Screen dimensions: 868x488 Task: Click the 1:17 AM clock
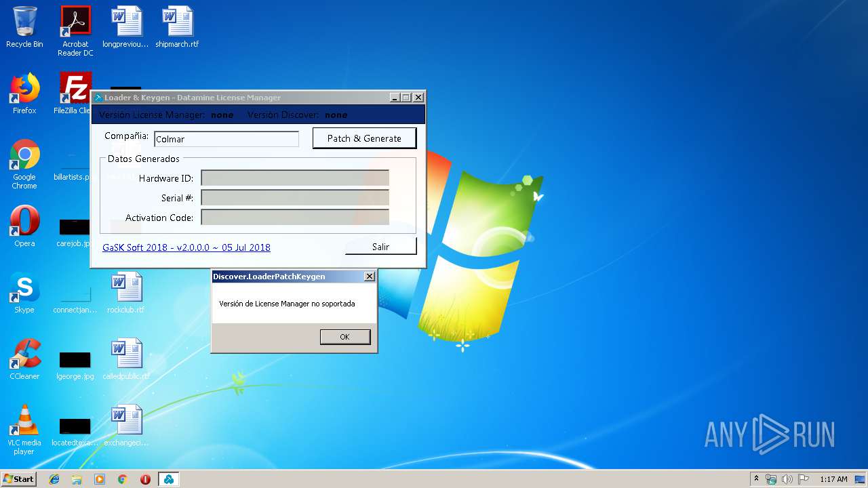point(833,479)
